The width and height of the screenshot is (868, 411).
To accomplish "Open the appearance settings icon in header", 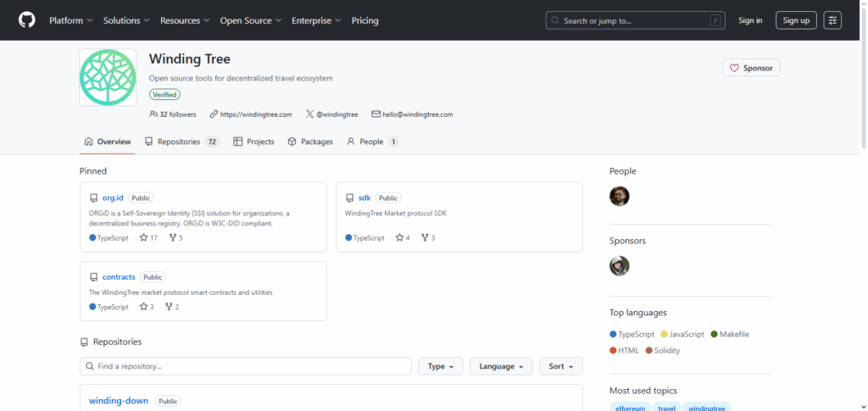I will pyautogui.click(x=832, y=20).
